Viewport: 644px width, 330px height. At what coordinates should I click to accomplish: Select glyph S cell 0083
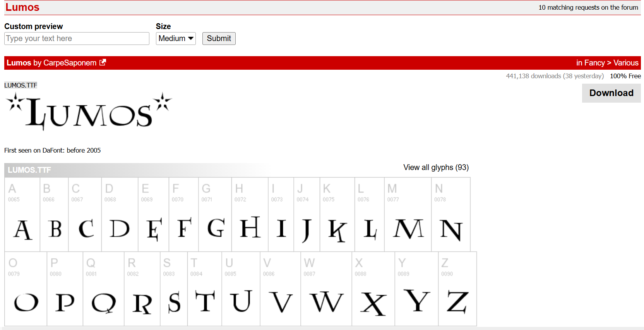[174, 289]
